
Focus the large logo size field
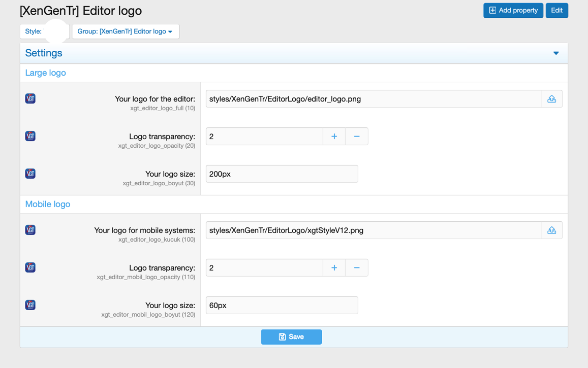point(282,174)
